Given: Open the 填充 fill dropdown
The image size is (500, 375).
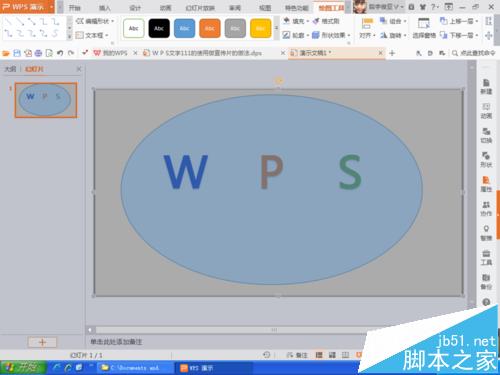Looking at the screenshot, I should 296,21.
